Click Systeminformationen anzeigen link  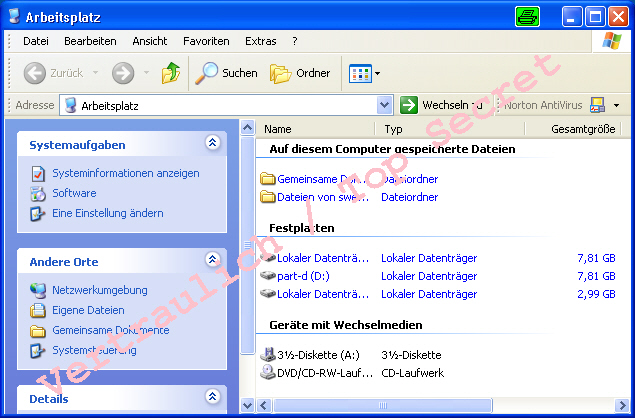125,173
